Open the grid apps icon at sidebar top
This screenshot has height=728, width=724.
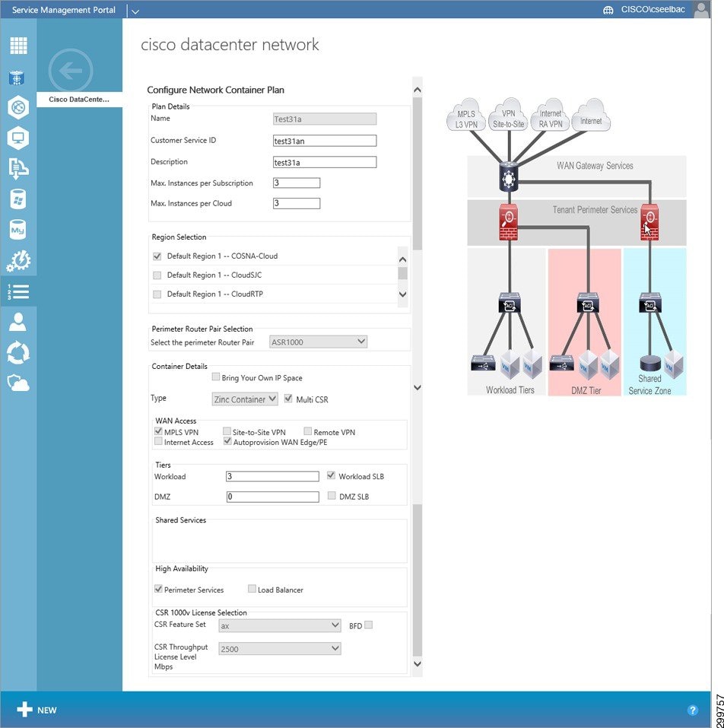pos(18,45)
